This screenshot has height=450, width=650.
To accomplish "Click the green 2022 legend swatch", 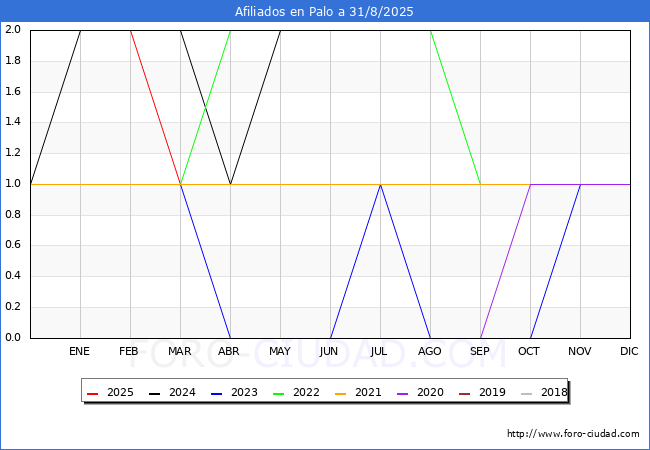I will pyautogui.click(x=278, y=393).
